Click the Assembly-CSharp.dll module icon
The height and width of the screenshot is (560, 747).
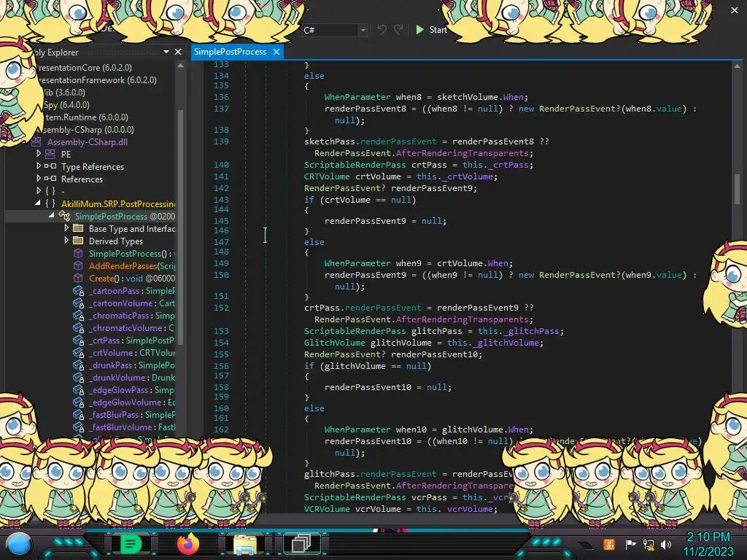[36, 141]
